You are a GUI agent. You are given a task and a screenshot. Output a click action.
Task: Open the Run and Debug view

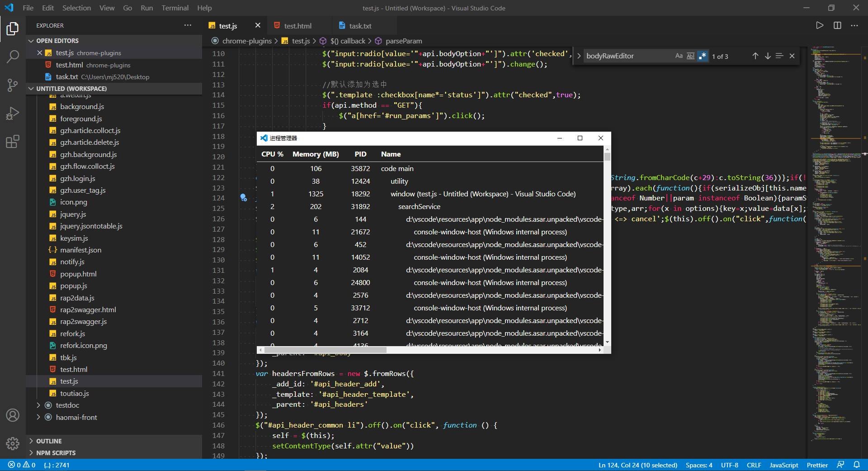tap(12, 113)
